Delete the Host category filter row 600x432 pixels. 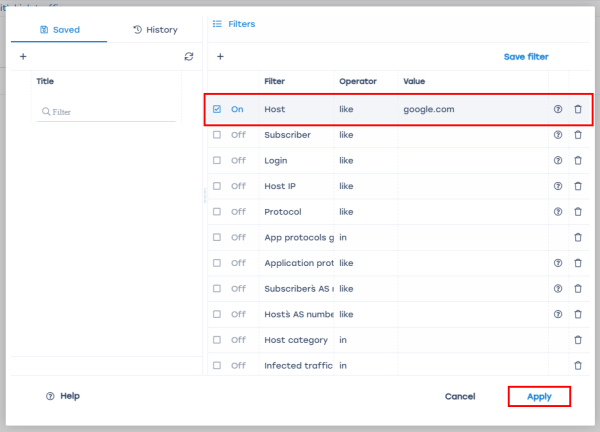(578, 340)
